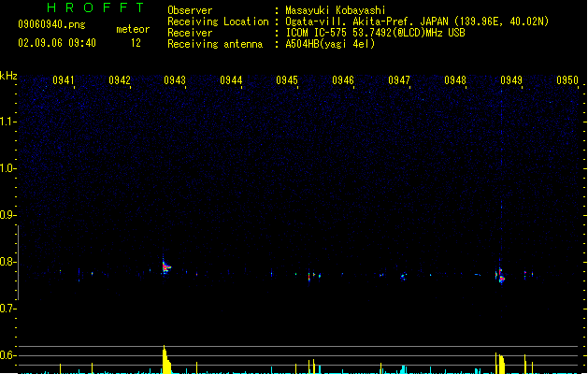
Task: Click the 0943 time marker
Action: pos(175,80)
